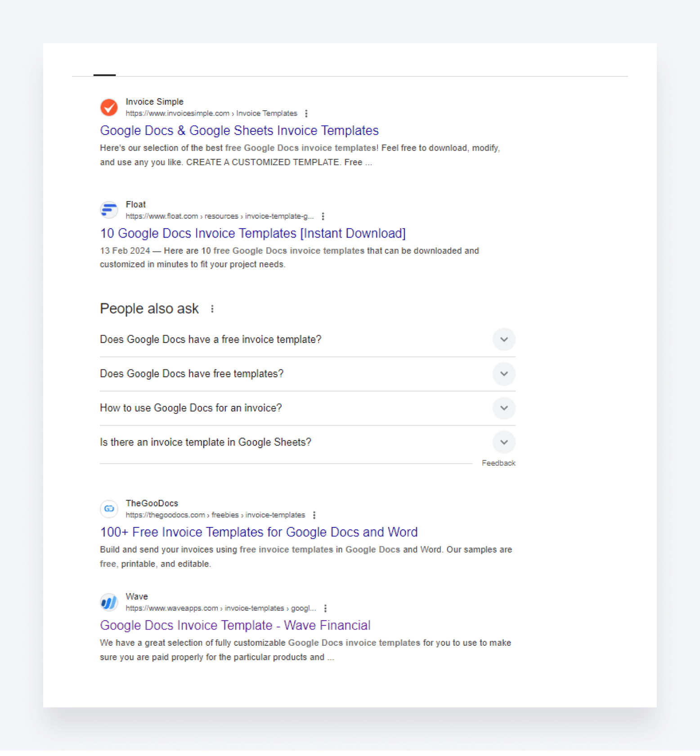Open '10 Google Docs Invoice Templates [Instant Download]'

point(253,233)
